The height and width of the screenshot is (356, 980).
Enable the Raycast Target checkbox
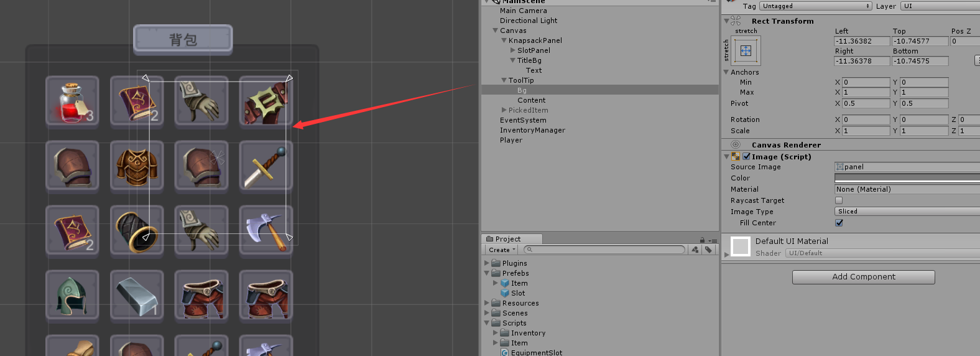click(x=839, y=200)
